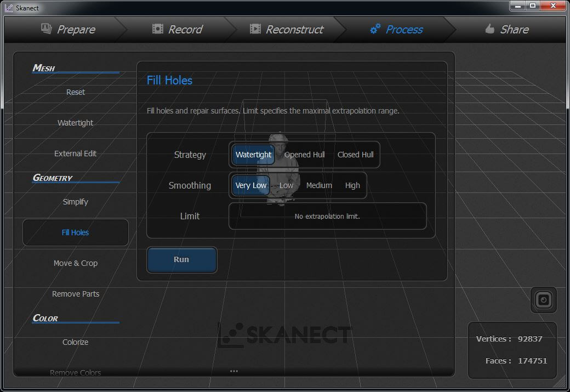Click the Limit label

click(x=190, y=217)
